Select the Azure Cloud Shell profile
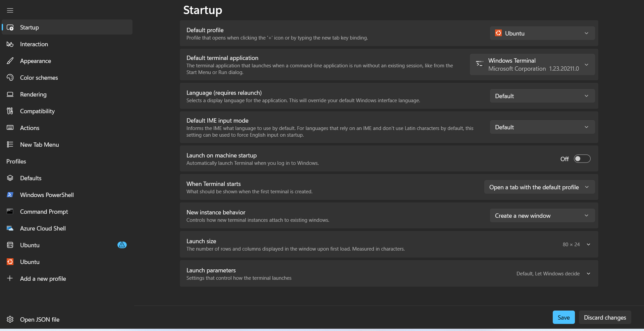644x331 pixels. pyautogui.click(x=67, y=228)
